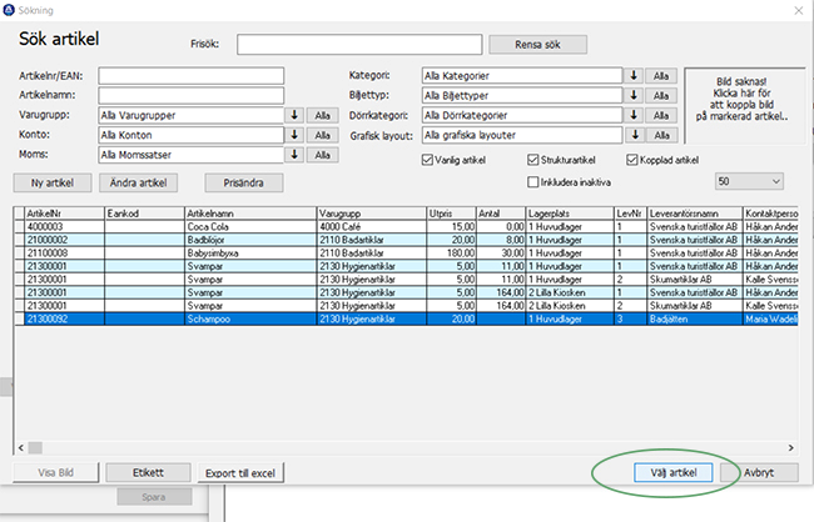Toggle the Strukturartikel checkbox
814x522 pixels.
[533, 160]
